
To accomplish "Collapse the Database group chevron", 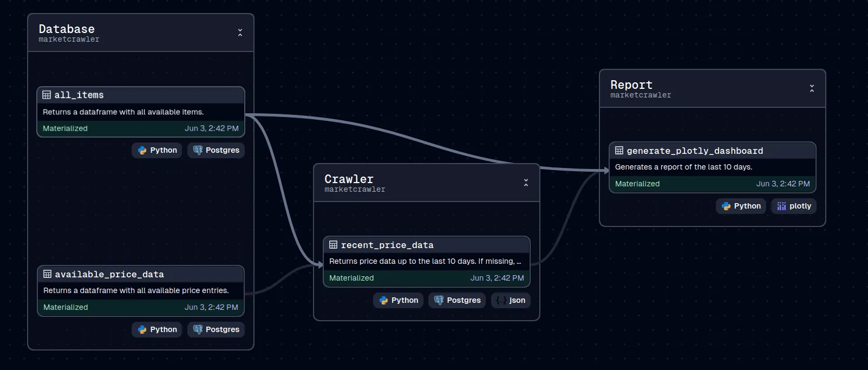I will [240, 33].
